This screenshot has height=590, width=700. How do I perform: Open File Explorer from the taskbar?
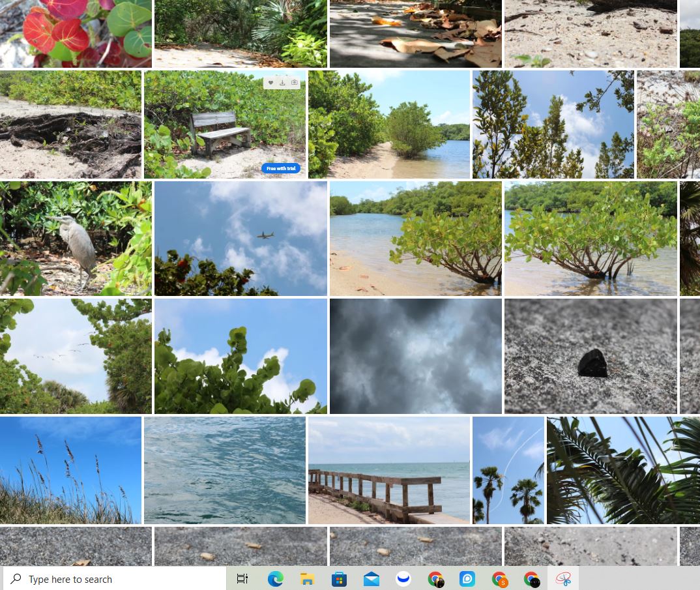(x=307, y=579)
